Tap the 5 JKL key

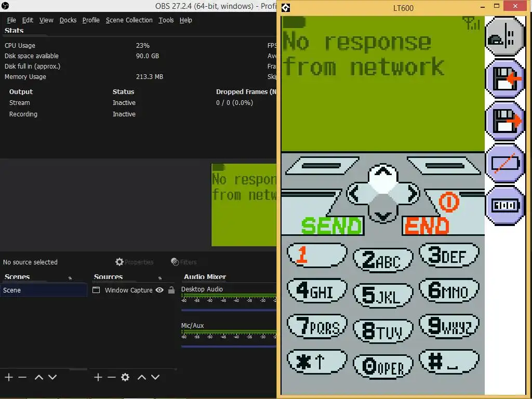[x=383, y=296]
